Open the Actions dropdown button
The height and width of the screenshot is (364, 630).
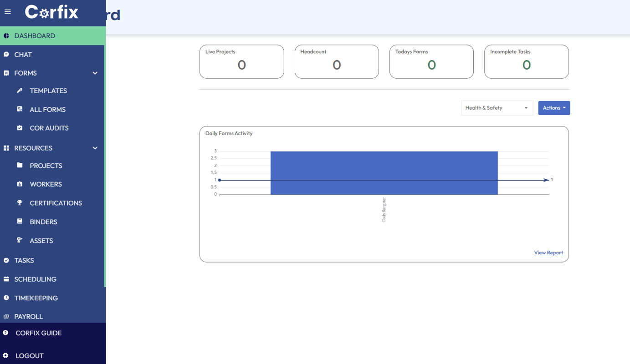click(x=553, y=108)
